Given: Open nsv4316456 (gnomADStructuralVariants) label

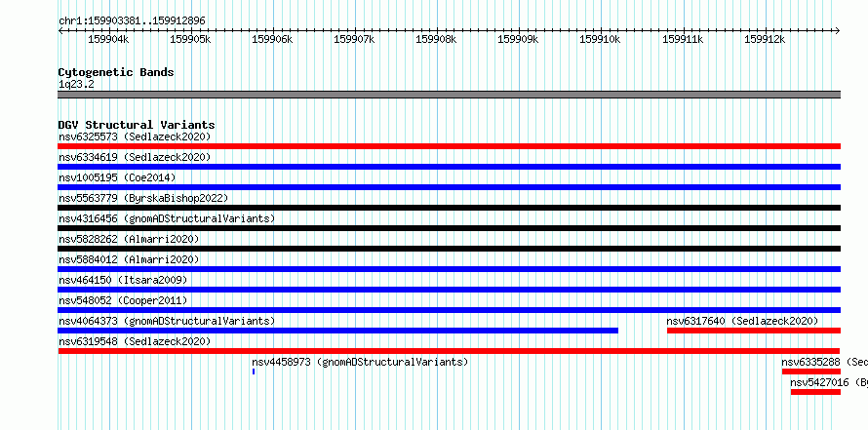Looking at the screenshot, I should 167,218.
